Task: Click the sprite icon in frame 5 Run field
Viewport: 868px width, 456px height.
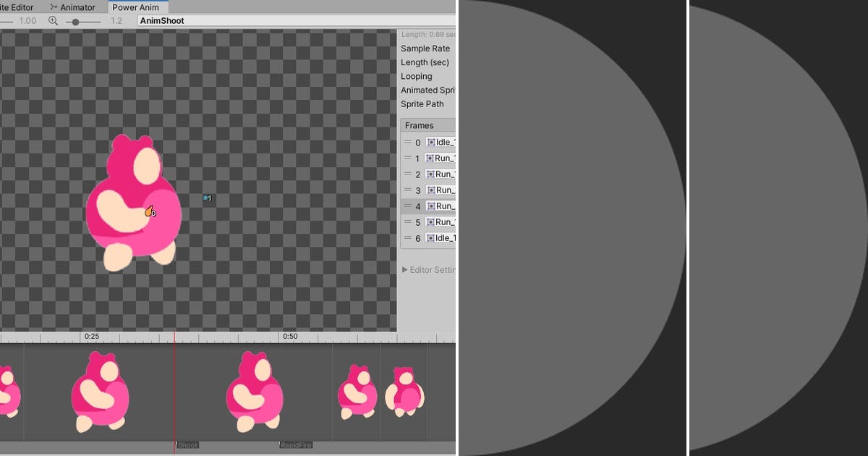Action: (431, 221)
